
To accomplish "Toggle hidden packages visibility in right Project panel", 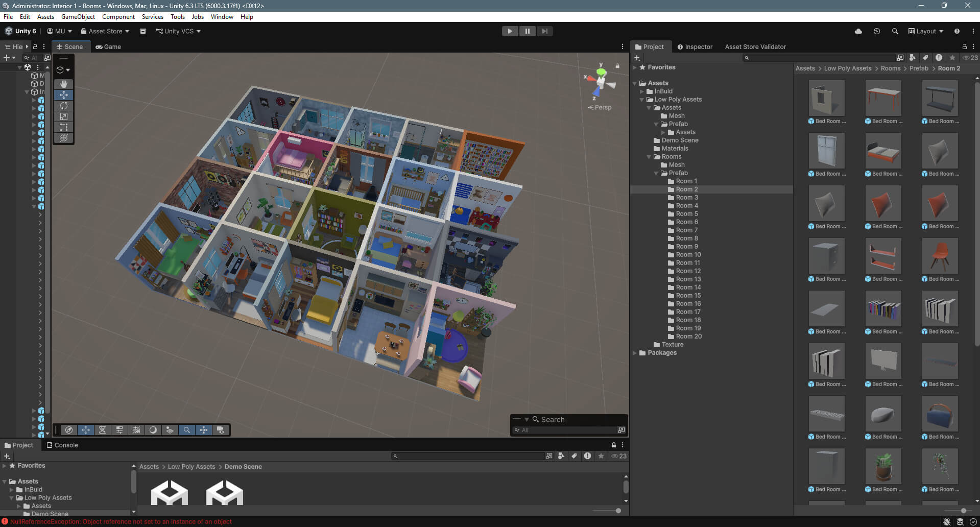I will pyautogui.click(x=970, y=57).
